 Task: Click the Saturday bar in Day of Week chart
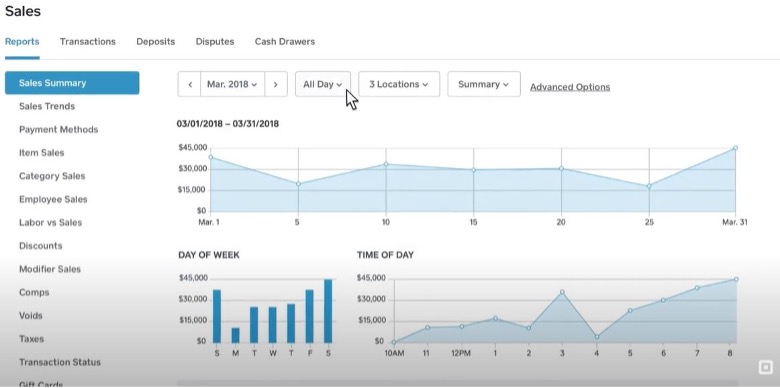tap(328, 311)
